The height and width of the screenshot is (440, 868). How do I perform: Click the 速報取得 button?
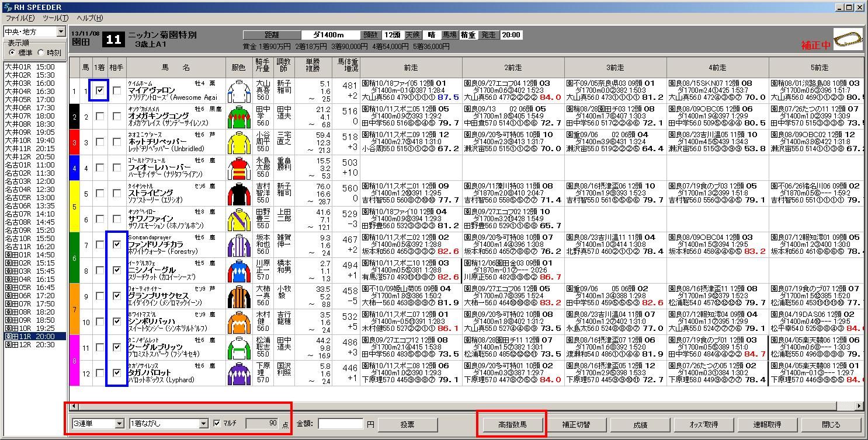click(x=767, y=424)
